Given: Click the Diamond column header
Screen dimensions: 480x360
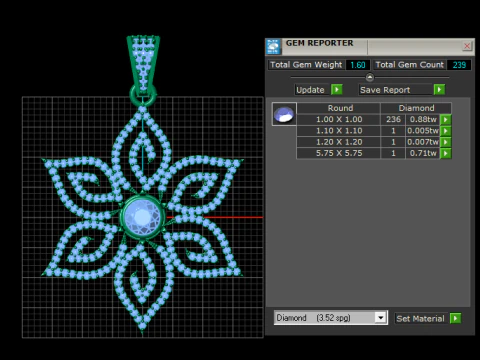Looking at the screenshot, I should click(416, 108).
